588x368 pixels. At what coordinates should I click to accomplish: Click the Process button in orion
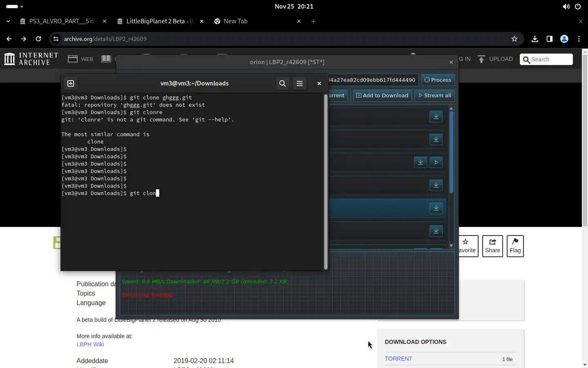pyautogui.click(x=438, y=80)
